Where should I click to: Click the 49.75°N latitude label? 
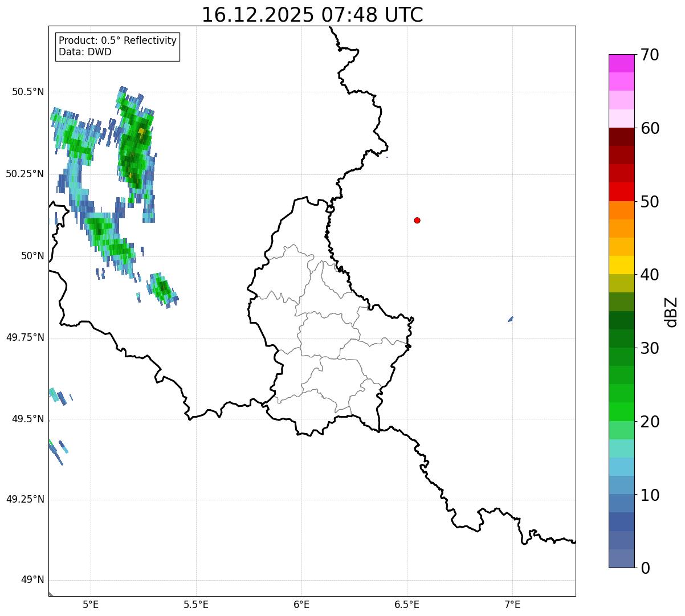pyautogui.click(x=25, y=337)
